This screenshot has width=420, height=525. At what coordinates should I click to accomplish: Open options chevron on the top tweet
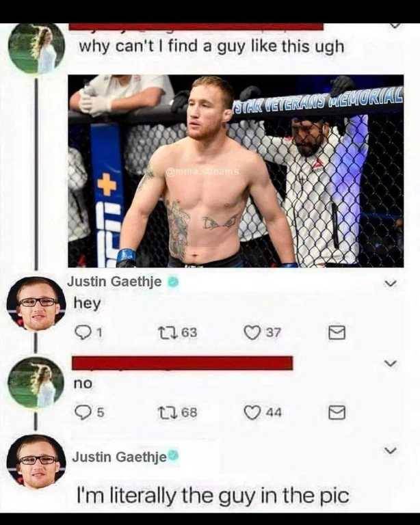point(395,26)
